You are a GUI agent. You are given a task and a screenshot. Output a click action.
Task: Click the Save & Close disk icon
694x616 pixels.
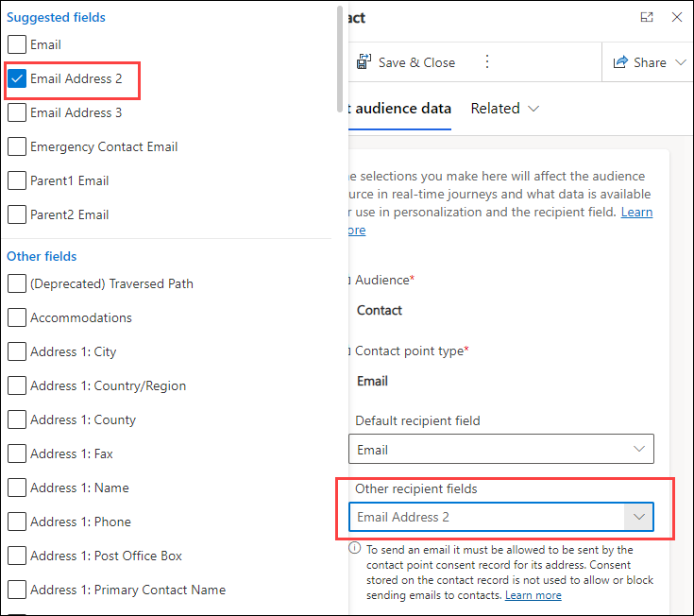tap(364, 62)
